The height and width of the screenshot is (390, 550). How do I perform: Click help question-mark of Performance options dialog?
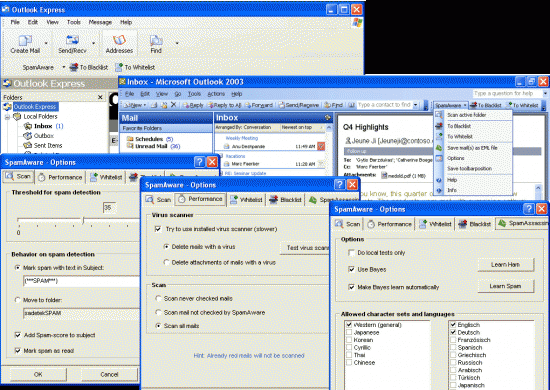(340, 185)
